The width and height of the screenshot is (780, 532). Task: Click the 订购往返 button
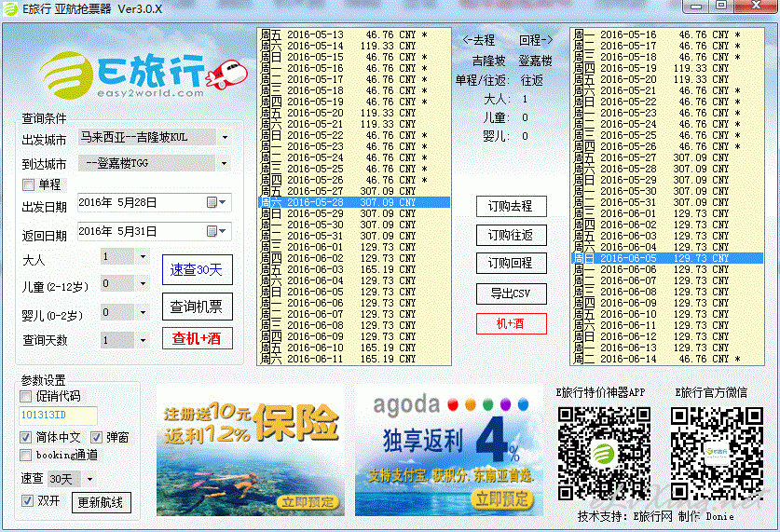pyautogui.click(x=511, y=235)
